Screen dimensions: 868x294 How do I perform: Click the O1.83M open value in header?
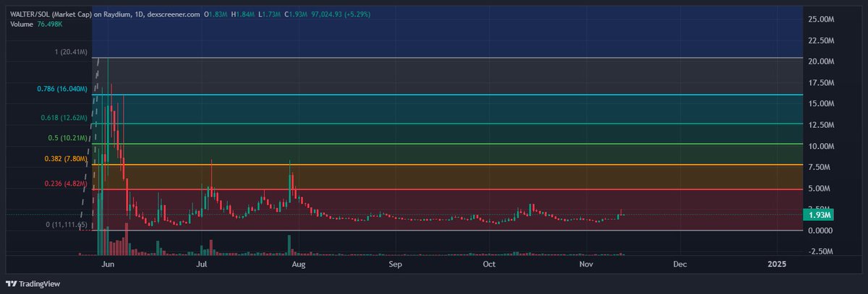click(x=216, y=14)
